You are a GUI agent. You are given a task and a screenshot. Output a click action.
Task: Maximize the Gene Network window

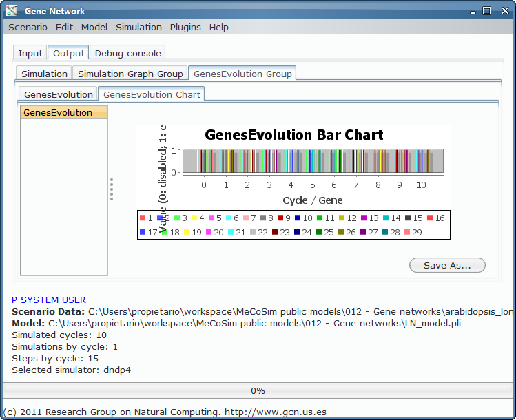point(486,11)
